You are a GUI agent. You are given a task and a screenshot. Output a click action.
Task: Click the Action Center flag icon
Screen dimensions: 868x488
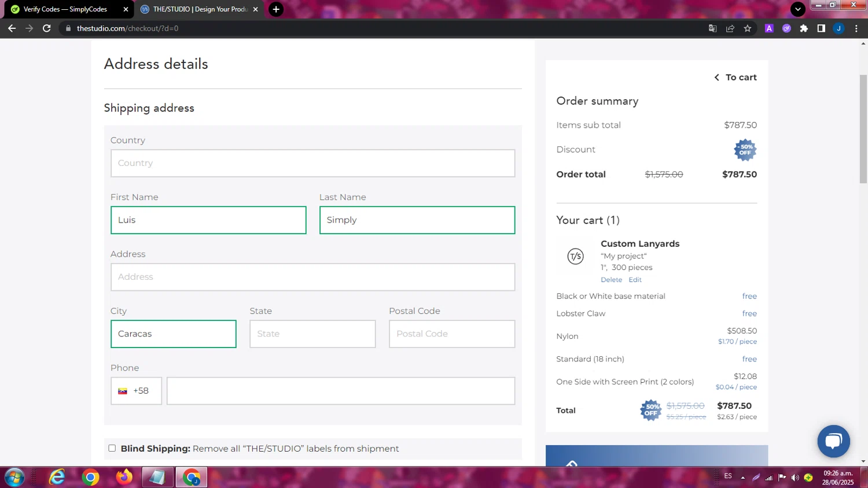782,478
